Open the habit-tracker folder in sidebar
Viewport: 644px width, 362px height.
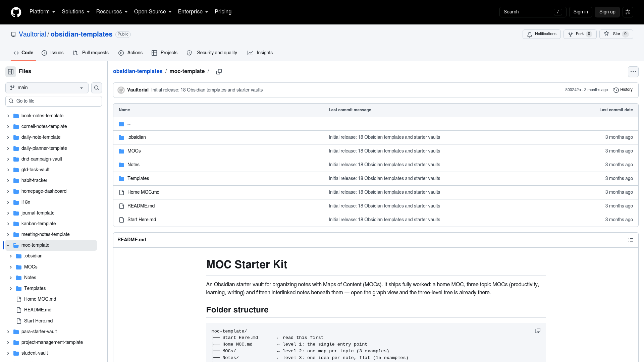34,181
